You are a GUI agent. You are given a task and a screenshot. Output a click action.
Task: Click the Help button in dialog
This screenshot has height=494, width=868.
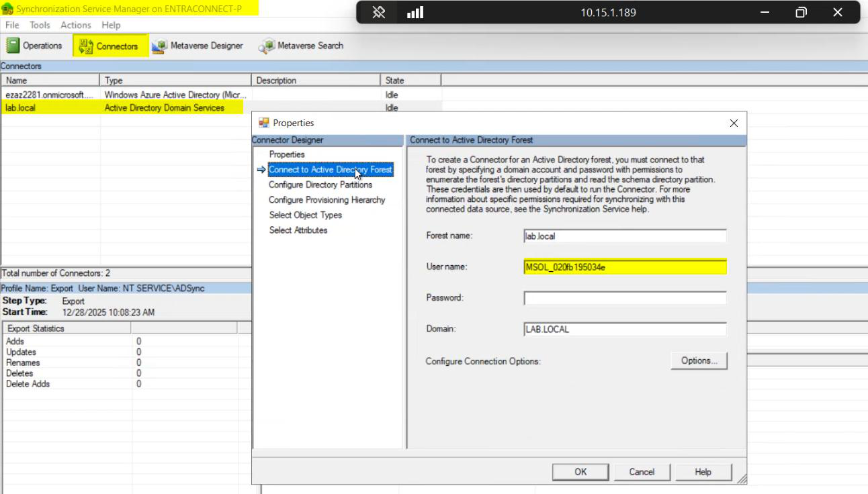[703, 472]
